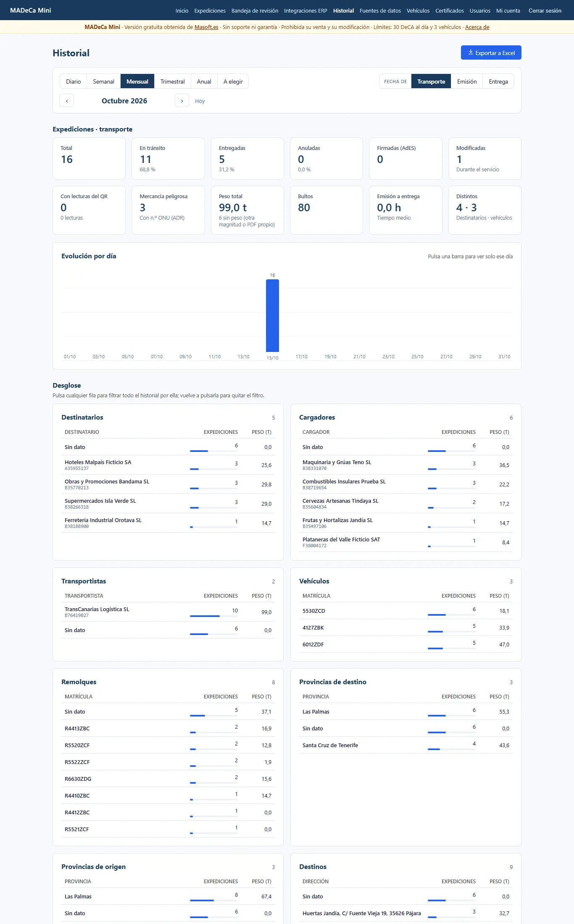Select the Trimestral period
Screen dimensions: 574x924
click(173, 81)
